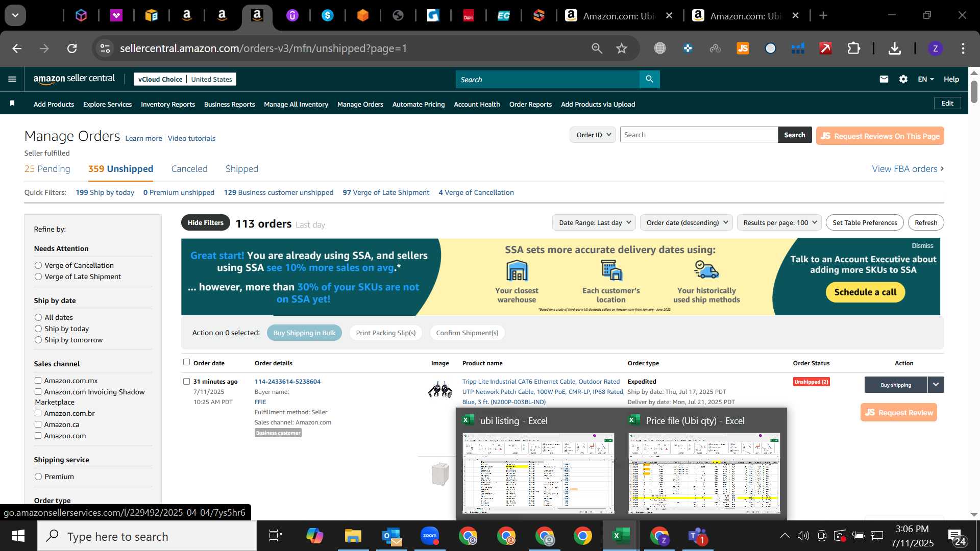
Task: Open the EN language dropdown
Action: point(925,79)
